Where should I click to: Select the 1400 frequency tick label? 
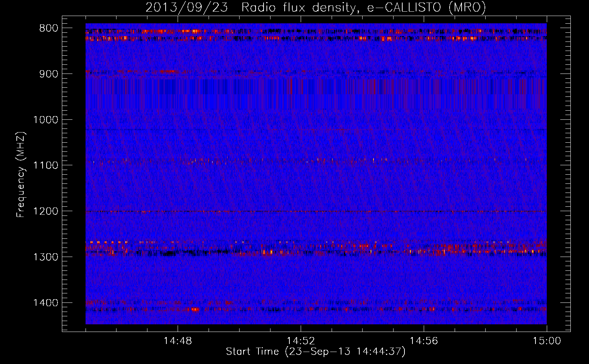[46, 302]
